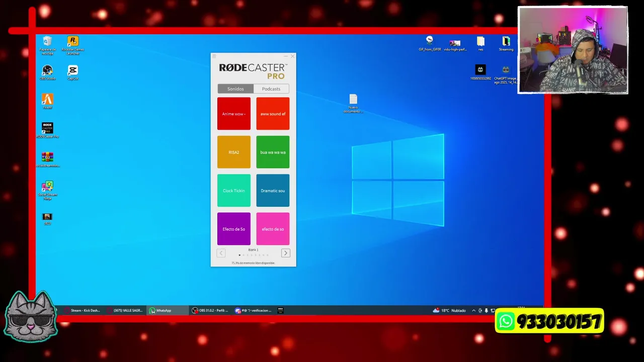
Task: Launch CapCut desktop shortcut
Action: point(73,72)
